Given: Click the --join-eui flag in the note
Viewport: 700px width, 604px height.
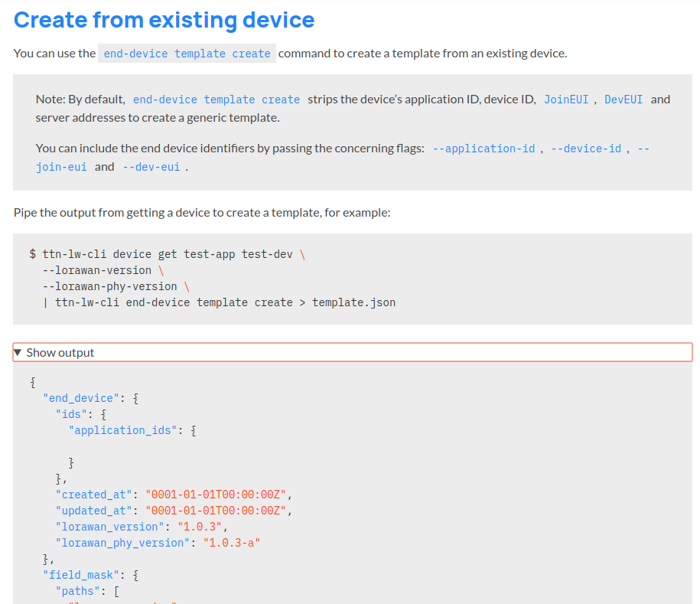Looking at the screenshot, I should [x=61, y=166].
